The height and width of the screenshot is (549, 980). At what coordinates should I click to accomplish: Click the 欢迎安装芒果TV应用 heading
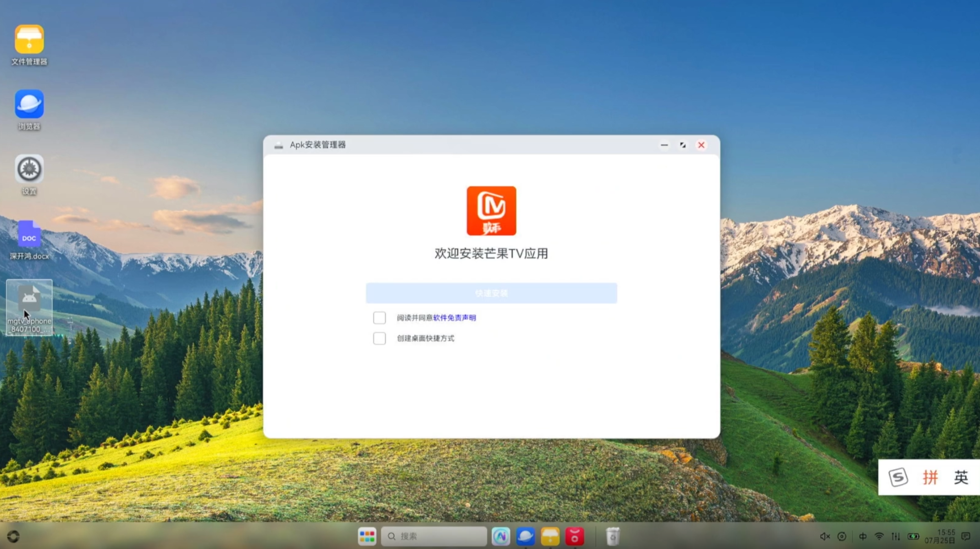coord(491,254)
